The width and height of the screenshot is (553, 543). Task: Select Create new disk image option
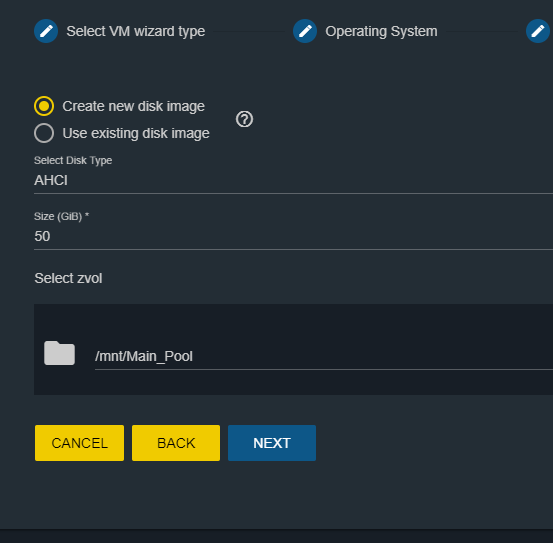click(44, 106)
